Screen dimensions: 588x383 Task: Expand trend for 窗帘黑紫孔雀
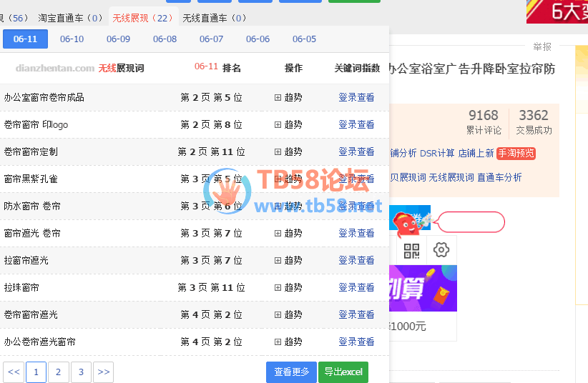coord(288,179)
